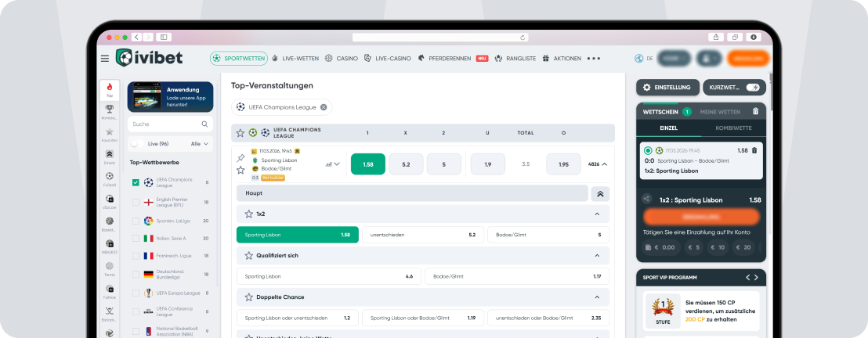Screen dimensions: 868x338
Task: Open the Basketball sidebar icon
Action: [110, 224]
